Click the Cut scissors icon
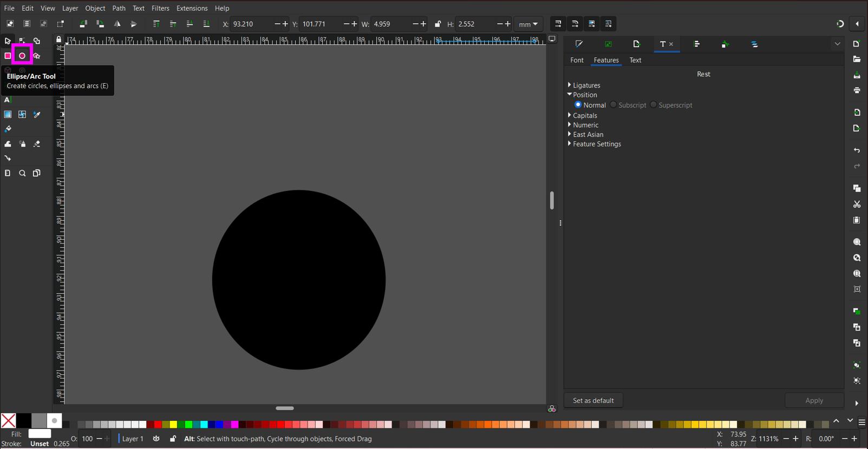This screenshot has width=868, height=449. (x=857, y=204)
